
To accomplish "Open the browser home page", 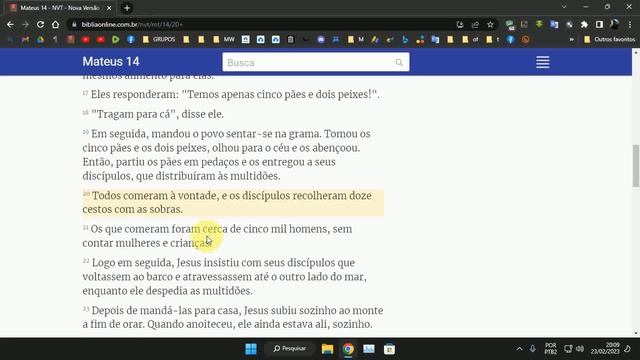I will pyautogui.click(x=56, y=24).
